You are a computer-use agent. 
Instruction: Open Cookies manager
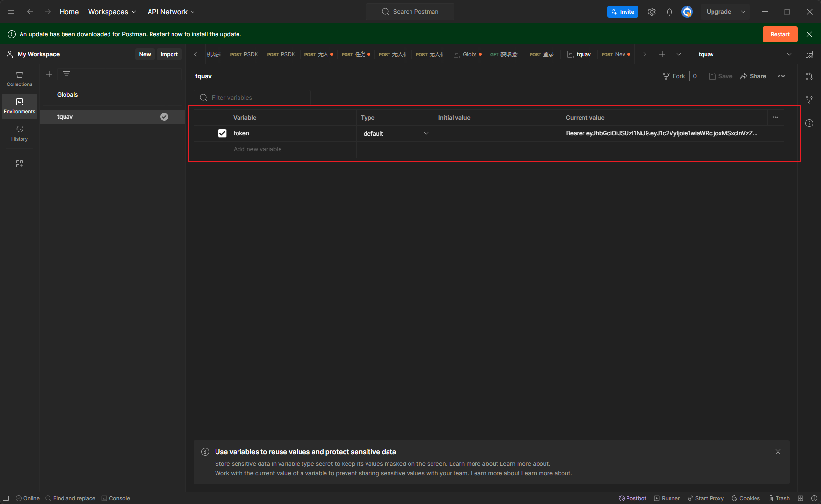point(746,498)
